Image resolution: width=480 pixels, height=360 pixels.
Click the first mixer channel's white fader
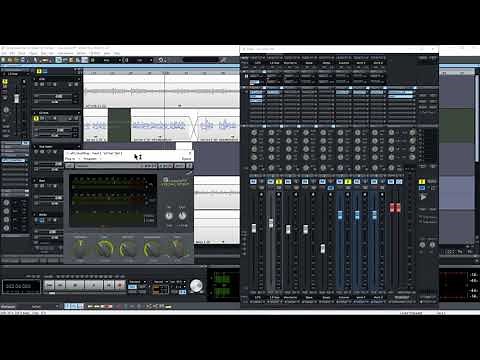(254, 228)
